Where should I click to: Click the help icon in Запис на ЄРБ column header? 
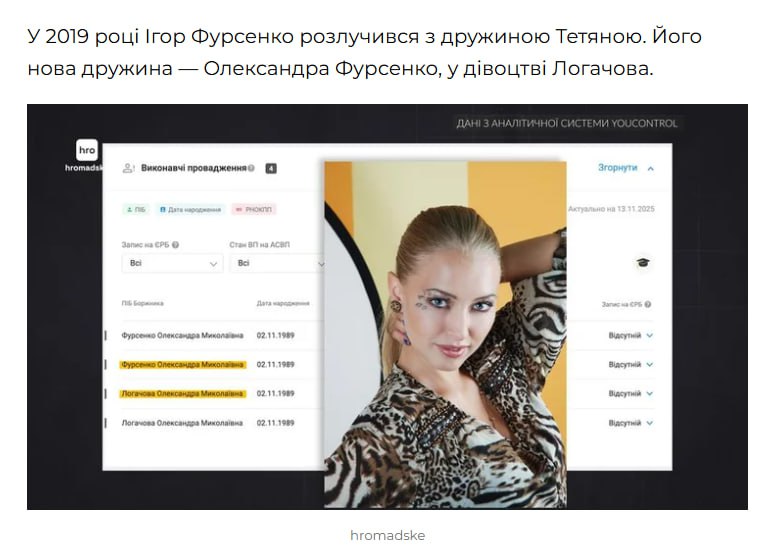pos(648,305)
